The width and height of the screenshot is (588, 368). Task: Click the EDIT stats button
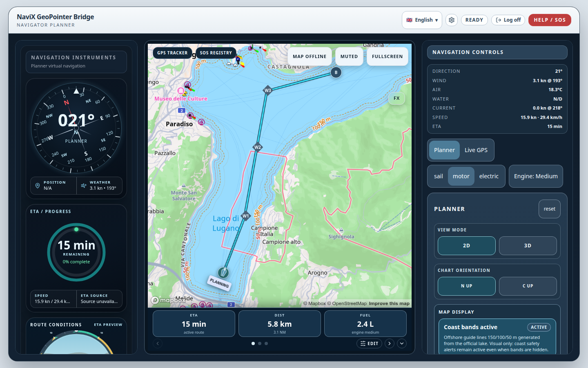[370, 343]
